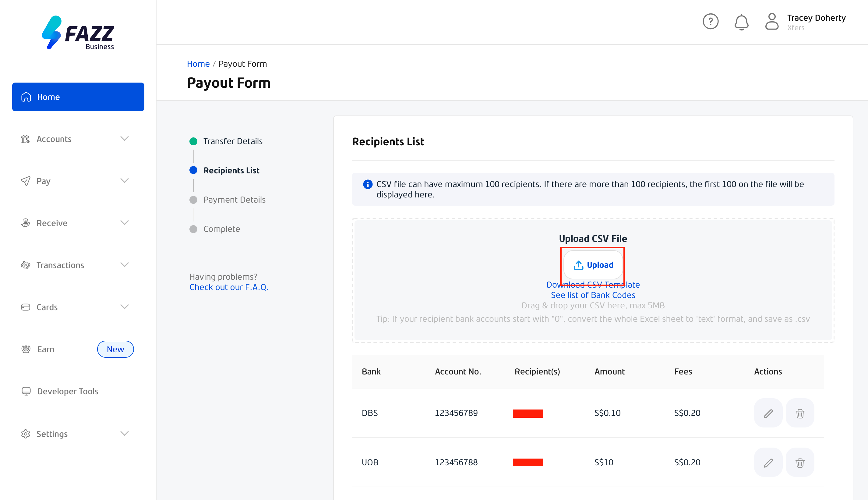
Task: Click the Home house icon in sidebar
Action: [x=26, y=97]
